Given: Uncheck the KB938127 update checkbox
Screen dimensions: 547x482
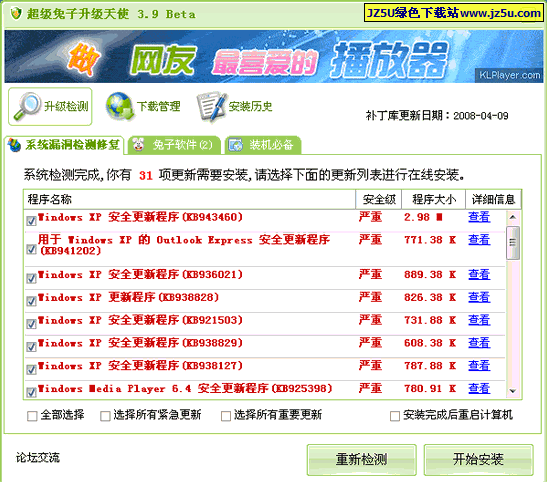Looking at the screenshot, I should (x=31, y=369).
